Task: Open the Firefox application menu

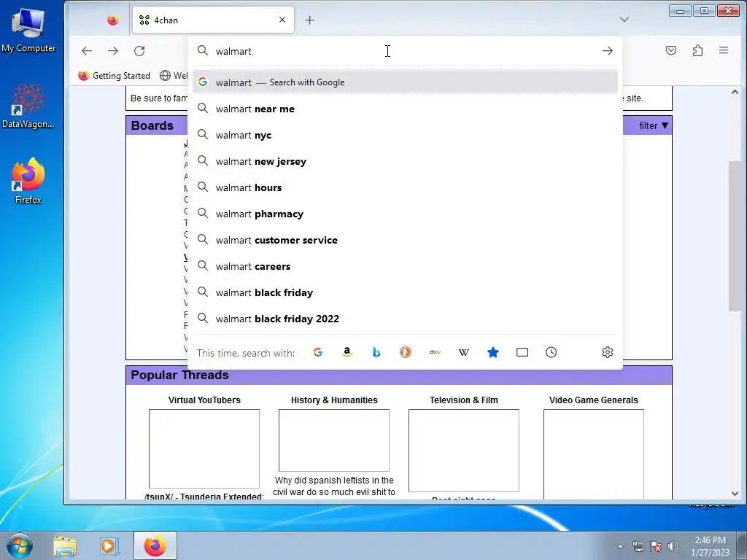Action: click(724, 50)
